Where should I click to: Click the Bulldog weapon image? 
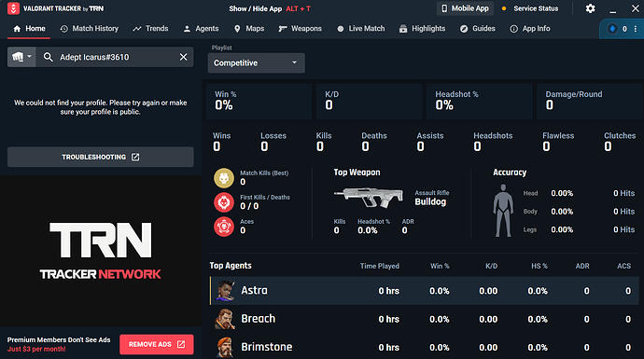pyautogui.click(x=369, y=198)
